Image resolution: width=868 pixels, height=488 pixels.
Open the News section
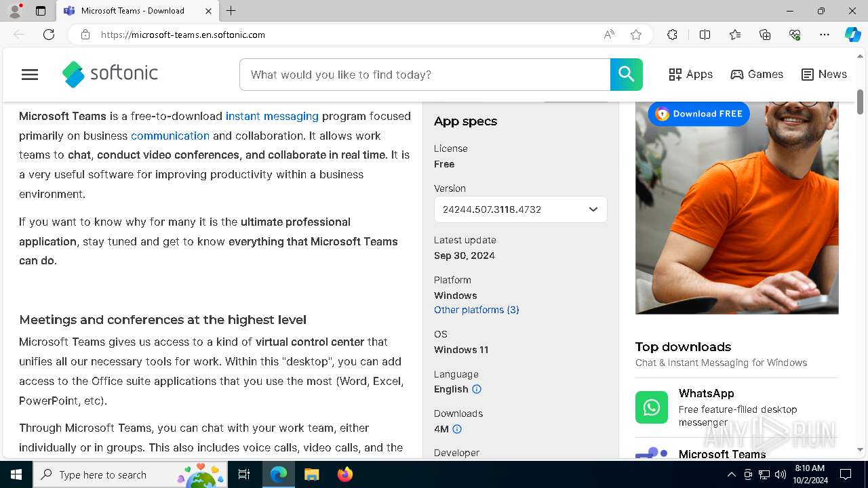pos(824,75)
